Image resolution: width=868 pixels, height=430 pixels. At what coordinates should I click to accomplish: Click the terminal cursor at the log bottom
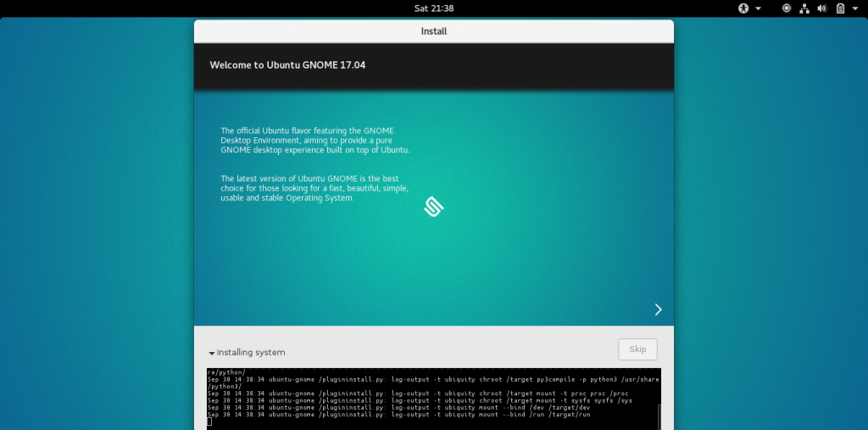tap(209, 422)
